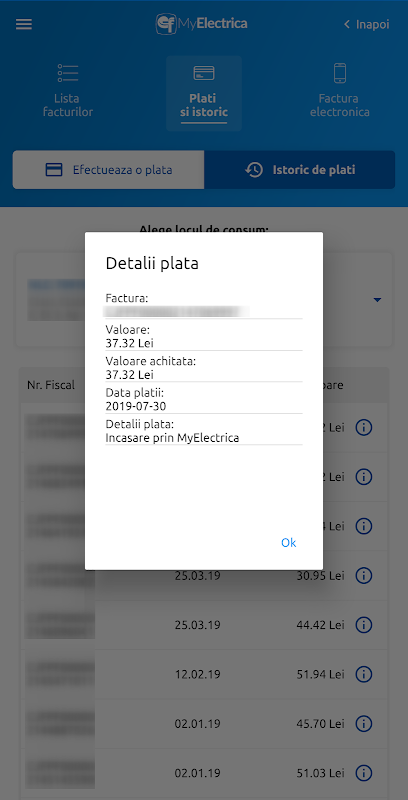Click the Valoare achitata label
Viewport: 408px width, 800px height.
click(150, 361)
